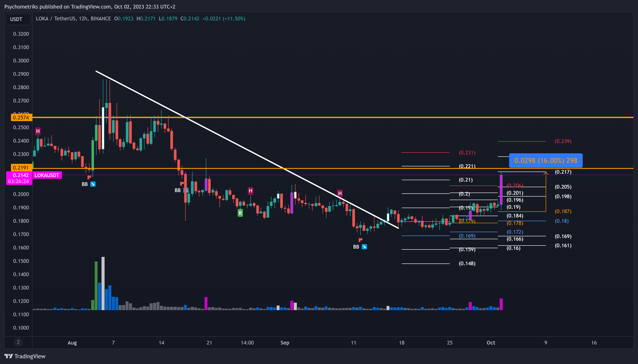The width and height of the screenshot is (638, 364).
Task: Click the USDT currency button
Action: click(18, 19)
